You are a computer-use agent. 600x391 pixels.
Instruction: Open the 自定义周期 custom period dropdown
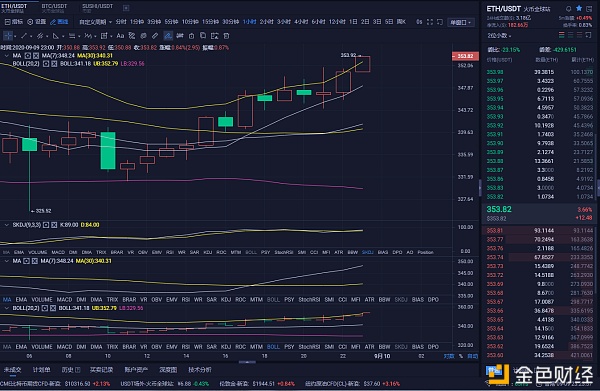coord(95,22)
